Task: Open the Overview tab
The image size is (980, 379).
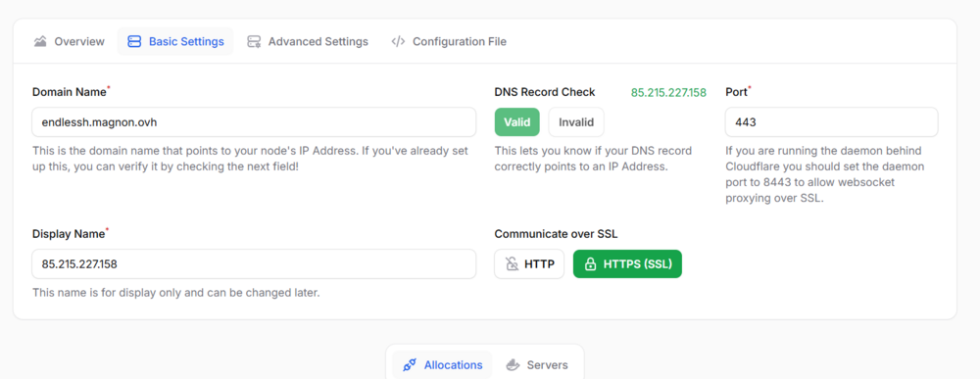Action: pos(69,42)
